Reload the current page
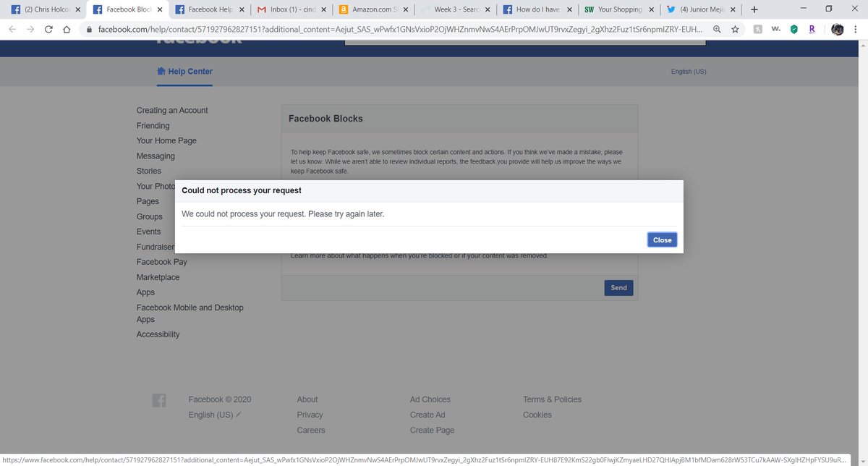868x466 pixels. pyautogui.click(x=48, y=30)
